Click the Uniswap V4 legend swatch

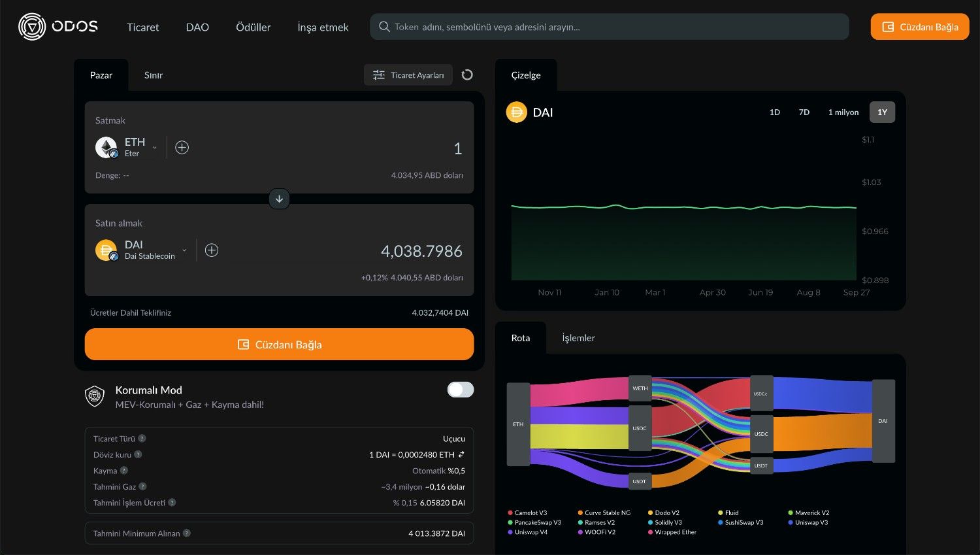pos(510,532)
